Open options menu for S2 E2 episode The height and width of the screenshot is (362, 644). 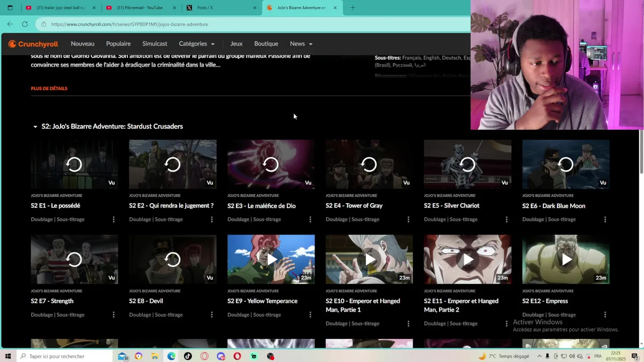point(212,219)
